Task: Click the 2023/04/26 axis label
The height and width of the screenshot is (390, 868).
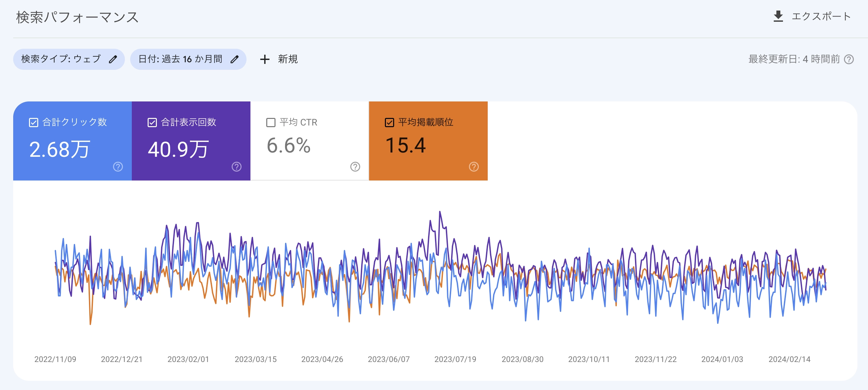Action: coord(322,359)
